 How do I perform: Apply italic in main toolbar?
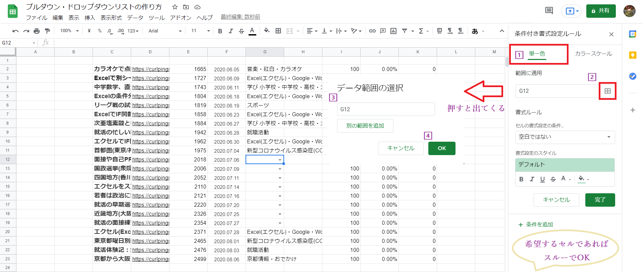(231, 31)
